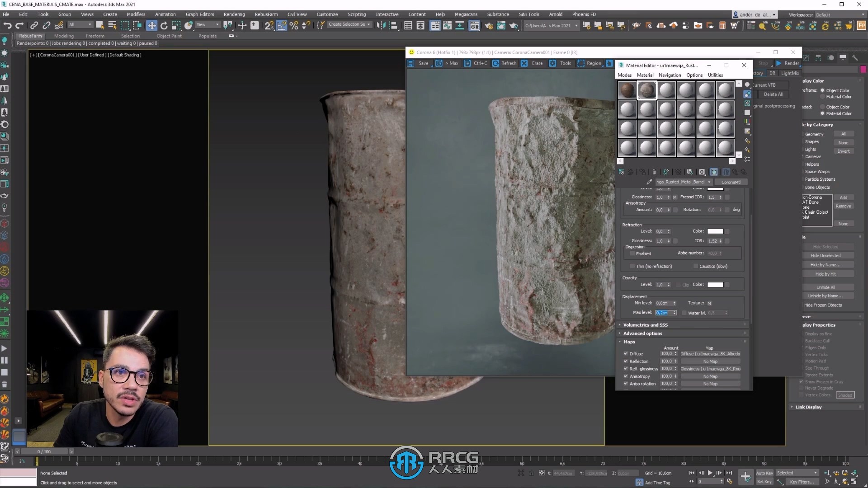Image resolution: width=868 pixels, height=488 pixels.
Task: Click Unhide All button
Action: tap(826, 286)
